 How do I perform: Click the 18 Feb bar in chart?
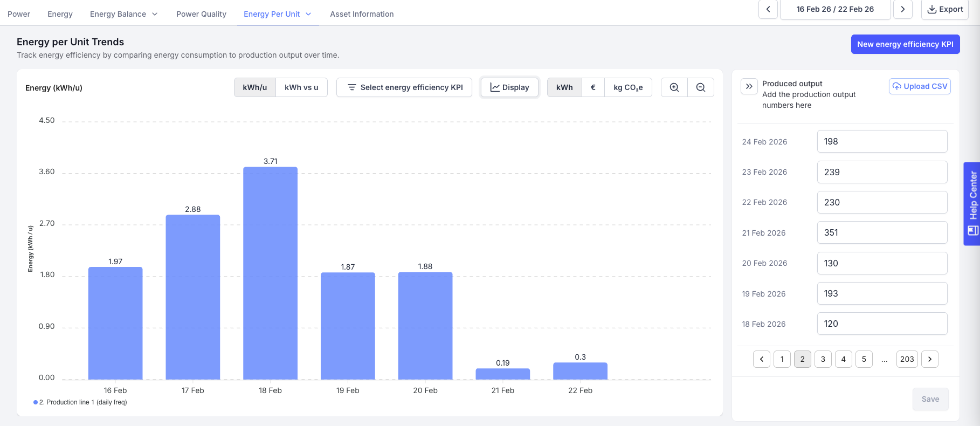(x=270, y=273)
